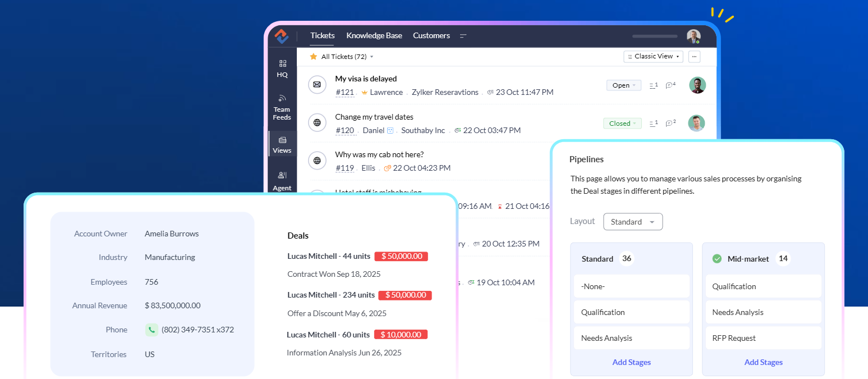Change the Open status dropdown of ticket #121
868x379 pixels.
pyautogui.click(x=623, y=85)
